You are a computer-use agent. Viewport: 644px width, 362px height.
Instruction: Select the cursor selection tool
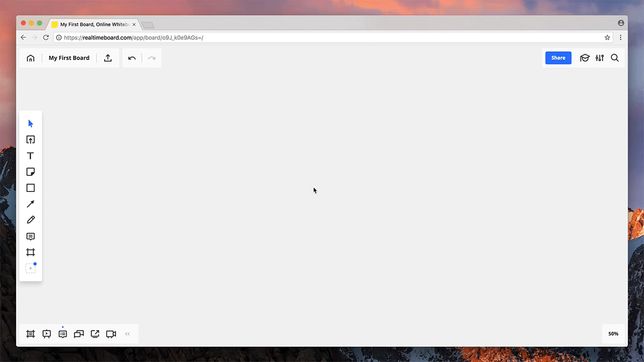click(31, 123)
